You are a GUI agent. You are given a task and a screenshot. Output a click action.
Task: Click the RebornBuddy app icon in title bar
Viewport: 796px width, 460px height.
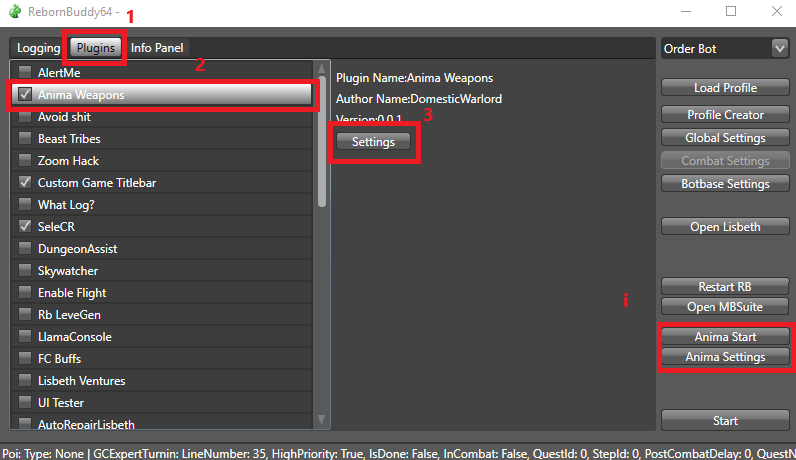tap(15, 11)
